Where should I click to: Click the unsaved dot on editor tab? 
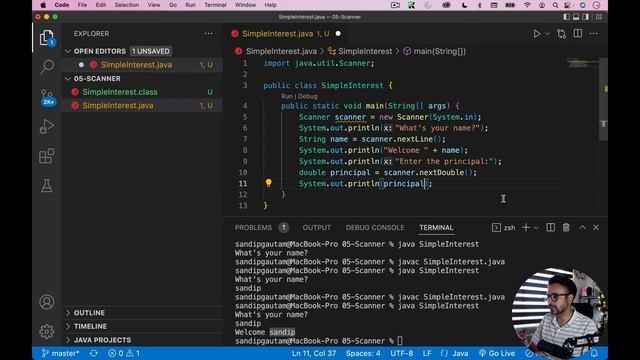tap(338, 33)
